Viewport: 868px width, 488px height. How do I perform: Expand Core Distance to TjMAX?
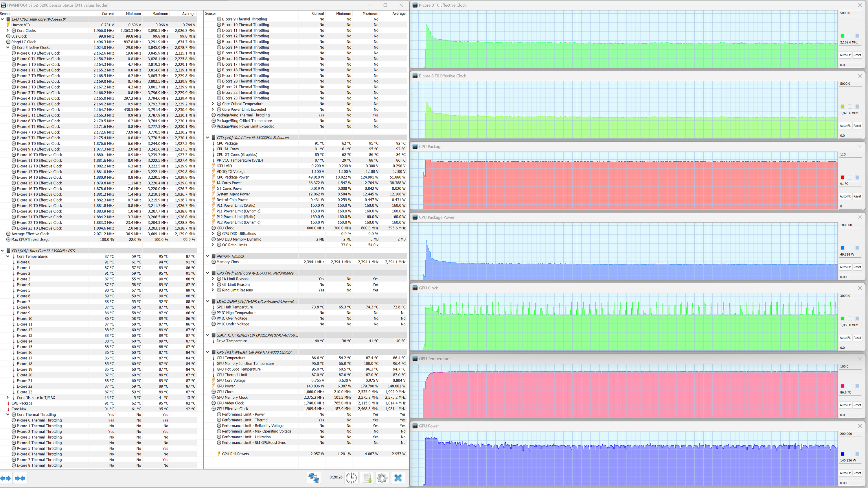8,398
